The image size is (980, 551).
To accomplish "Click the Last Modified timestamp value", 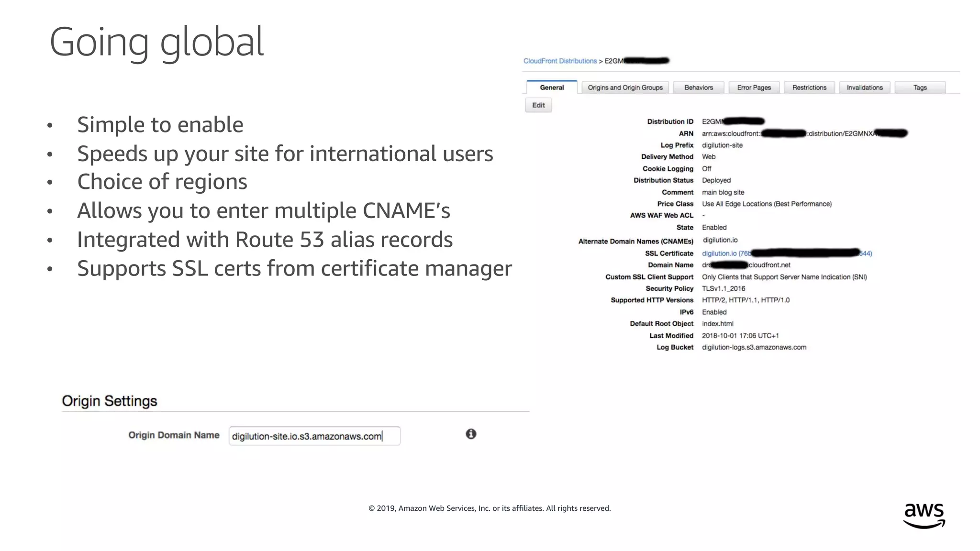I will (740, 336).
